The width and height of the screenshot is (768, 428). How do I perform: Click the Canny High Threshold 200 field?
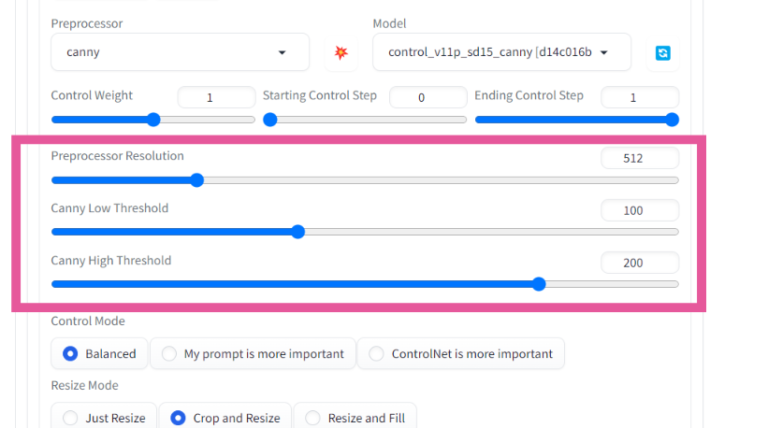pos(639,262)
